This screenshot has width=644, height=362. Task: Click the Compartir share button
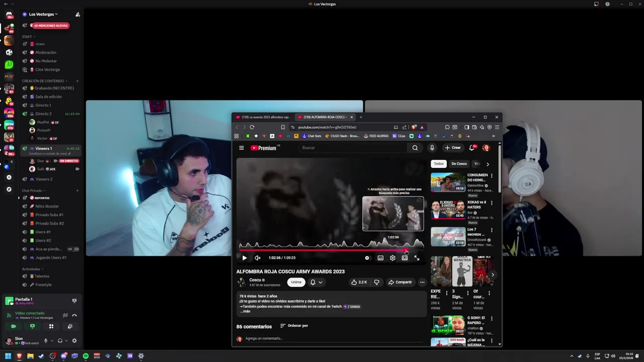click(400, 282)
